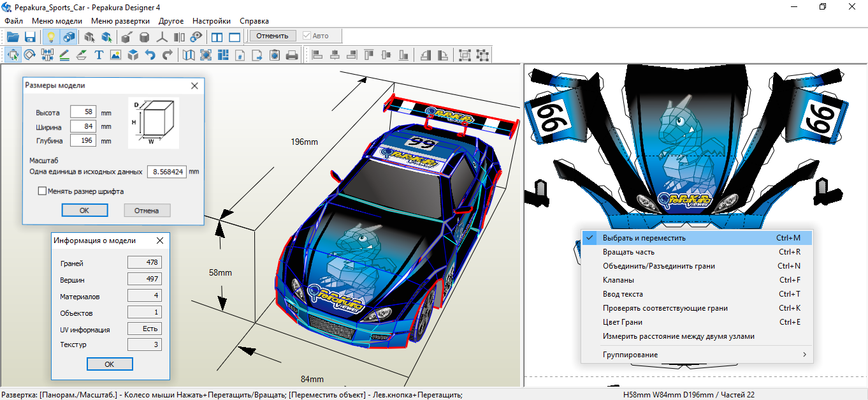Click the align right toolbar icon
Screen dimensions: 868x400
352,55
